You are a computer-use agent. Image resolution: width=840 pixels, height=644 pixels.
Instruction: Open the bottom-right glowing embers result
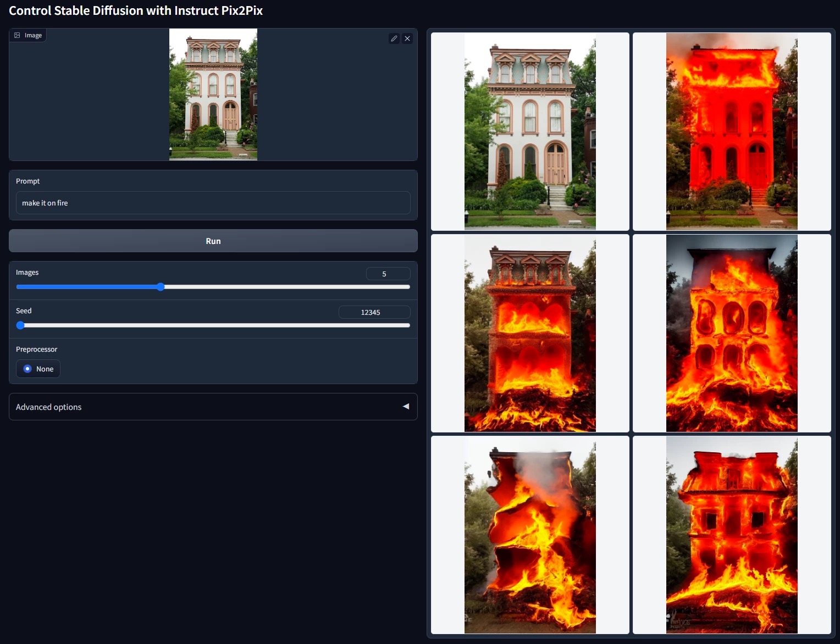[732, 534]
